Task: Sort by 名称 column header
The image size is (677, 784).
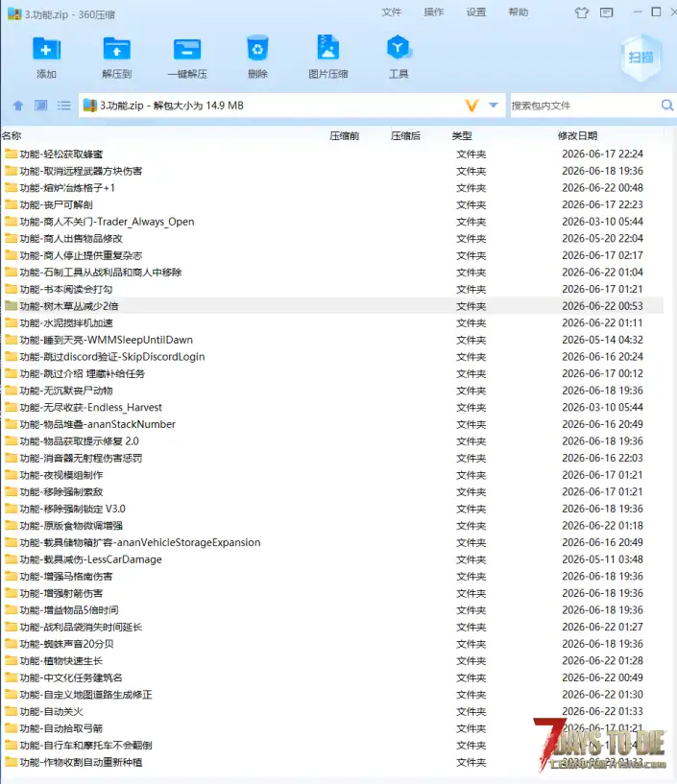Action: tap(12, 135)
